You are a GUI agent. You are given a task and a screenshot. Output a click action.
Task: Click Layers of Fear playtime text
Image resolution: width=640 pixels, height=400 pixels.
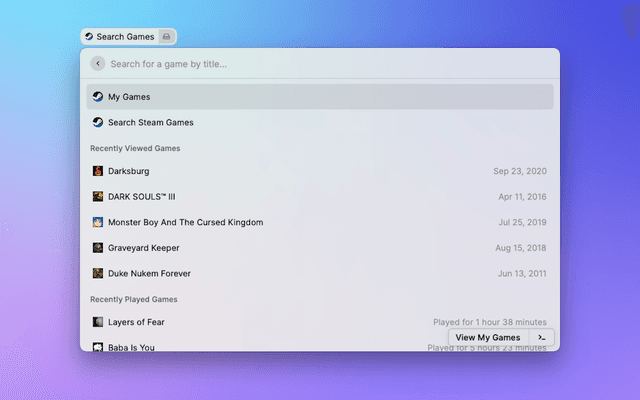[489, 322]
